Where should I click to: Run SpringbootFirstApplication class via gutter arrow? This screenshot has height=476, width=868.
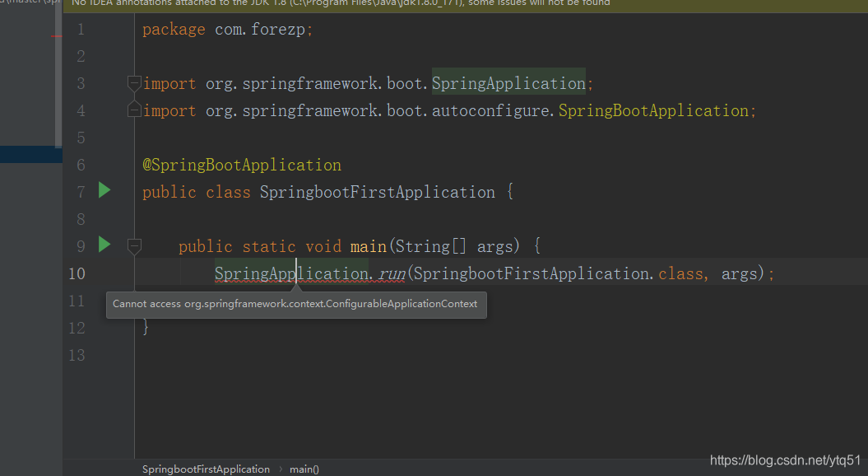[x=104, y=189]
